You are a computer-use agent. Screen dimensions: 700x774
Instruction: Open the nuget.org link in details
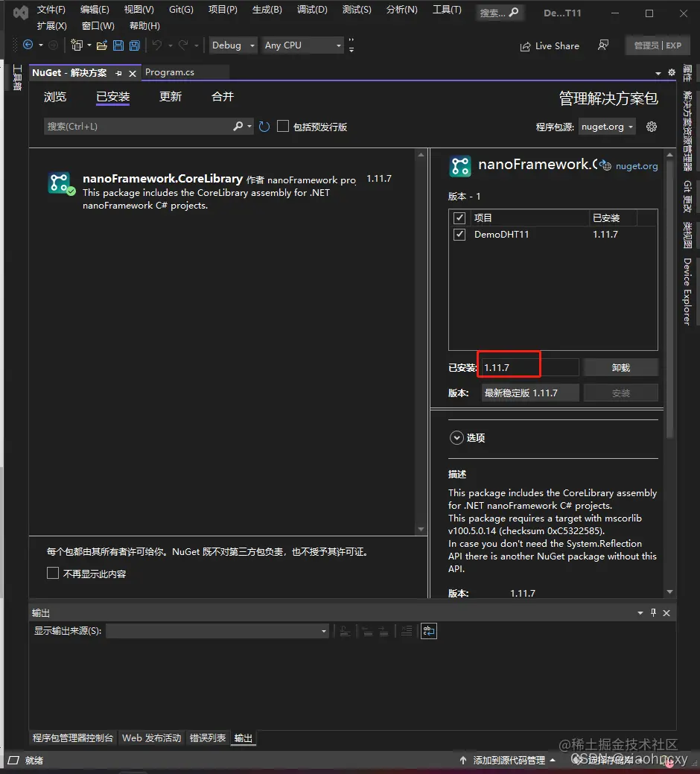(x=637, y=166)
